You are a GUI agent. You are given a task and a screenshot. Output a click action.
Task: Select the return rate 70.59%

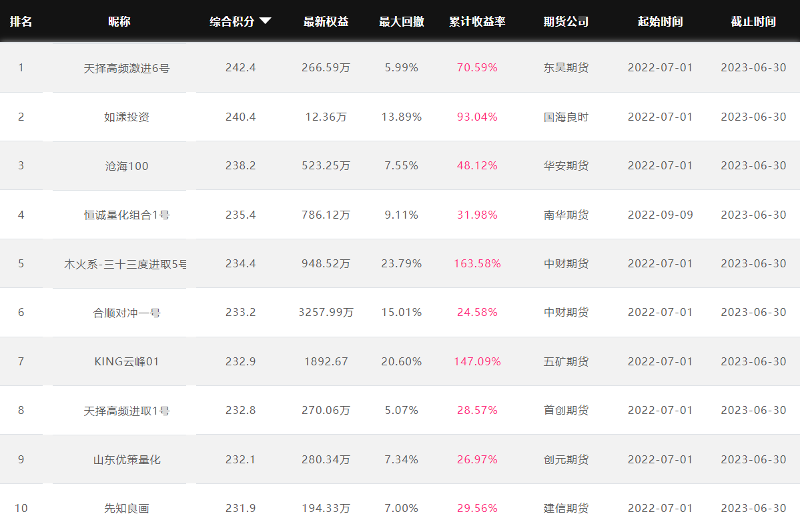click(x=477, y=68)
